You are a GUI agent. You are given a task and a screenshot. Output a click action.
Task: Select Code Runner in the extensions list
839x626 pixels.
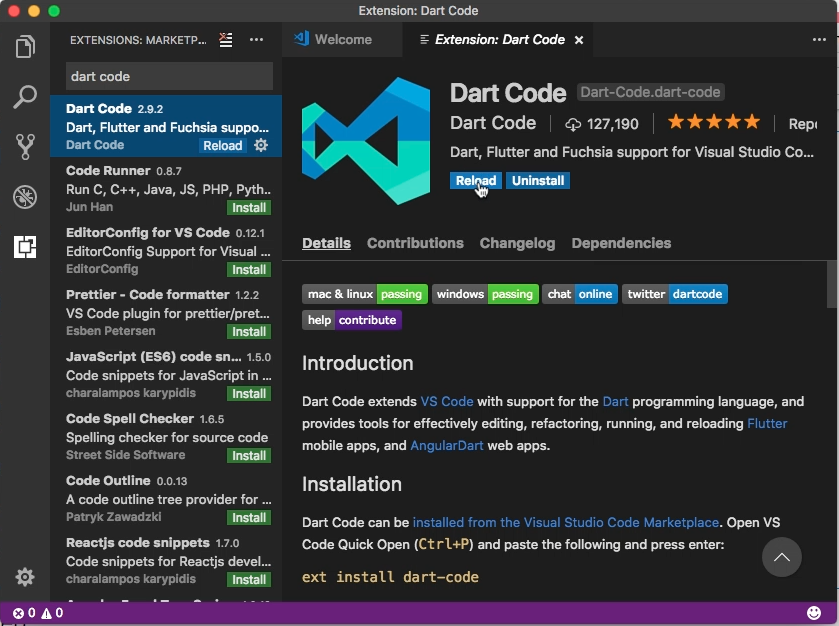pyautogui.click(x=166, y=188)
